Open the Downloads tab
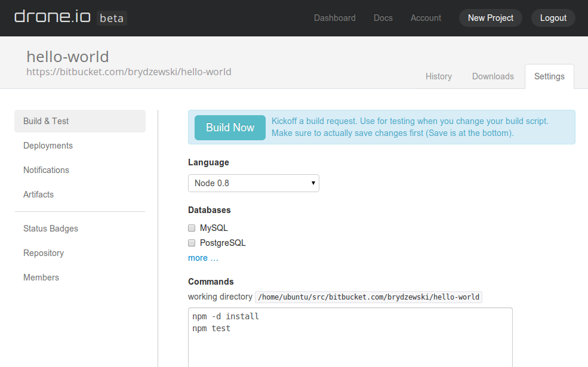Image resolution: width=588 pixels, height=367 pixels. tap(492, 76)
